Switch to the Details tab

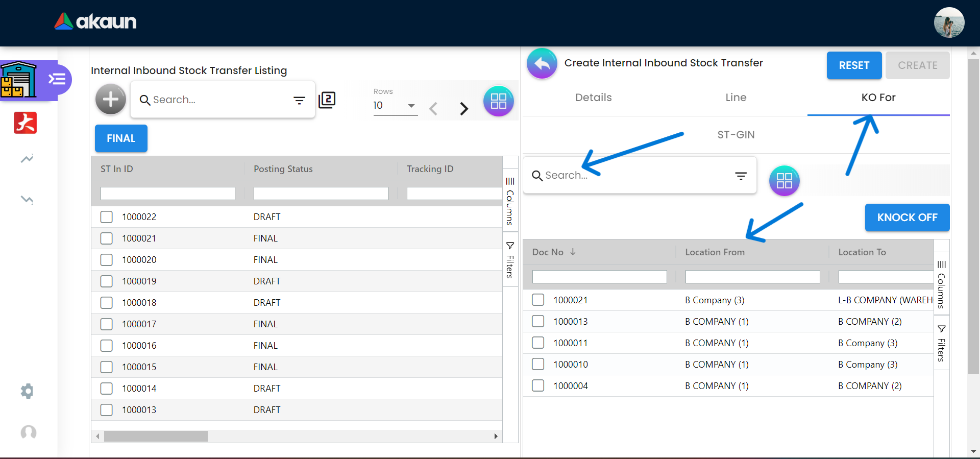click(x=593, y=98)
